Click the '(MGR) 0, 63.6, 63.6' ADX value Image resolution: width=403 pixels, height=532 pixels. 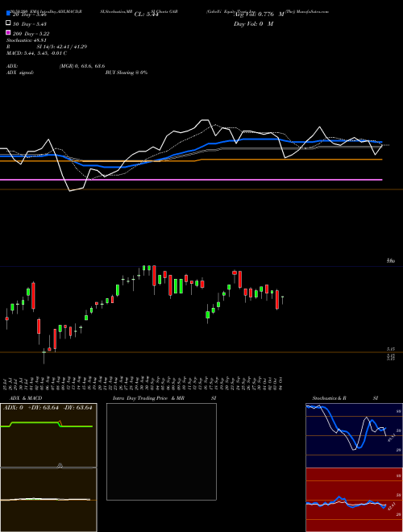coord(82,66)
